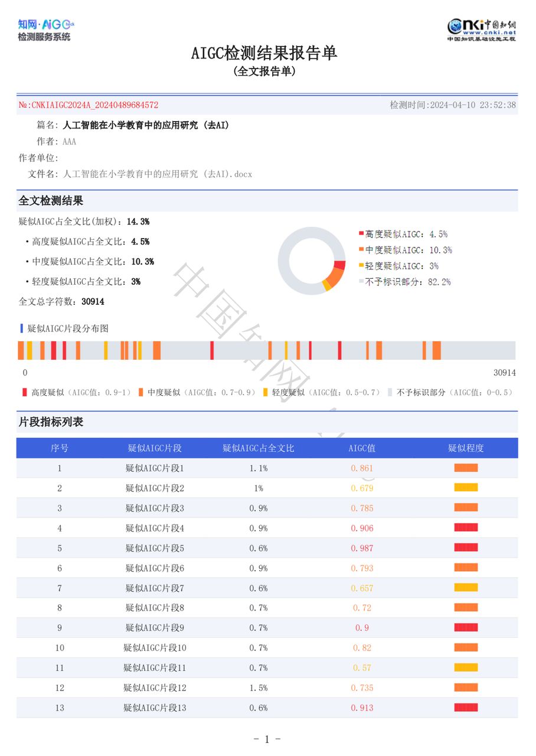Click the AIGC value 0.82

pyautogui.click(x=362, y=648)
